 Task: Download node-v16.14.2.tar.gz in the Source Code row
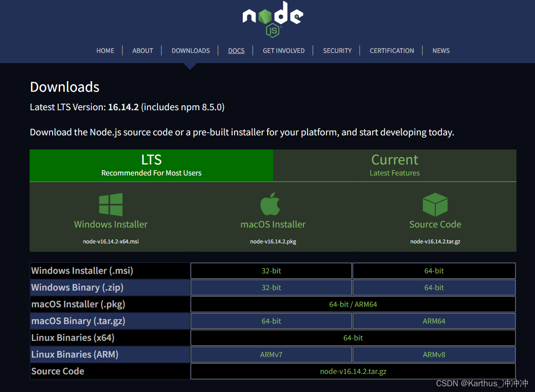pyautogui.click(x=353, y=371)
